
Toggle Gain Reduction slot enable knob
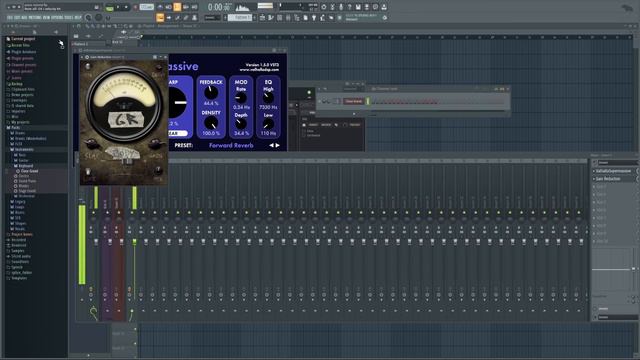point(638,179)
